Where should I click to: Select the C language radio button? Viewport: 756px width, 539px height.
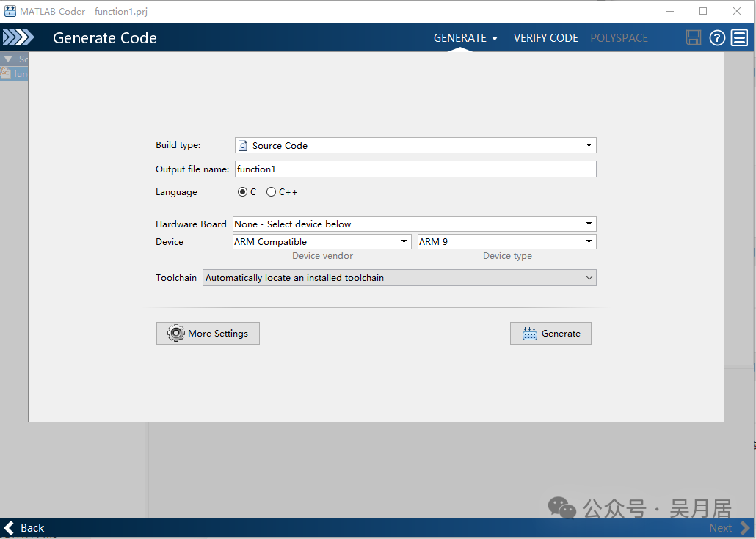pyautogui.click(x=242, y=191)
